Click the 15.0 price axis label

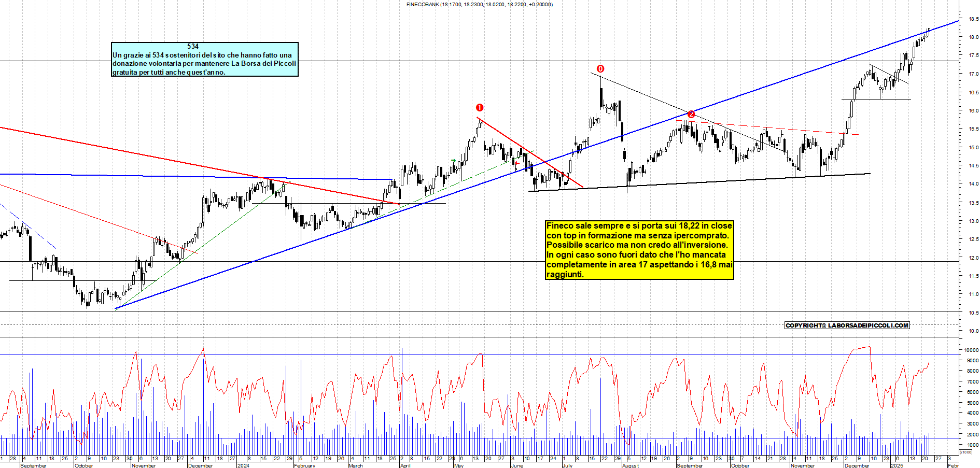click(974, 148)
